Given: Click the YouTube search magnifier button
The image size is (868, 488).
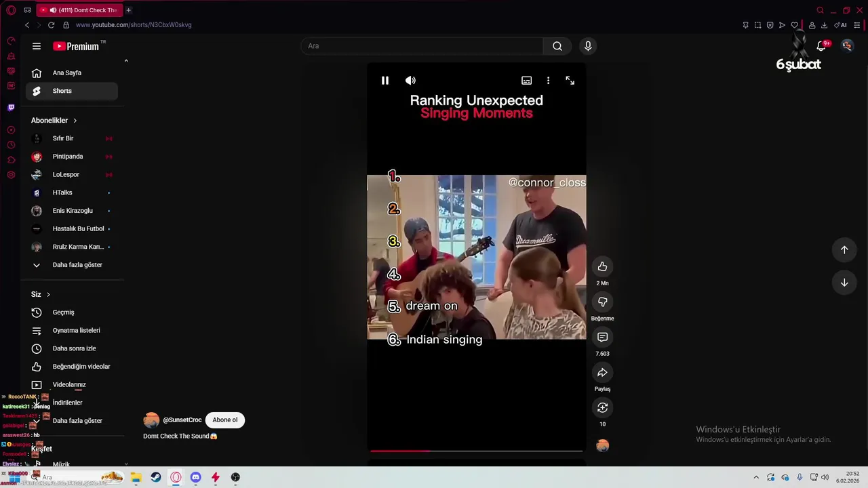Looking at the screenshot, I should pyautogui.click(x=557, y=46).
